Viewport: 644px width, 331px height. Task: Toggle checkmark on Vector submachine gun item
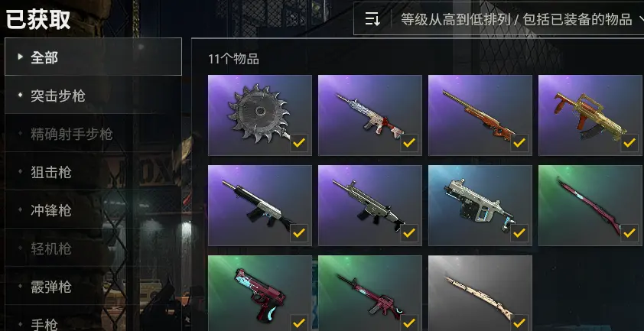519,233
